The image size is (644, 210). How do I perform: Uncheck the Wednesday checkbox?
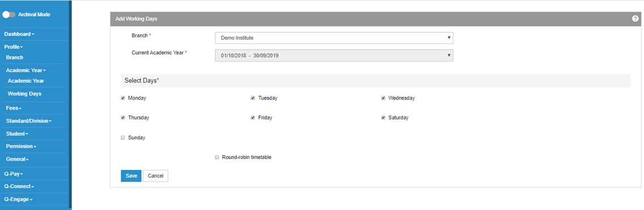point(383,98)
